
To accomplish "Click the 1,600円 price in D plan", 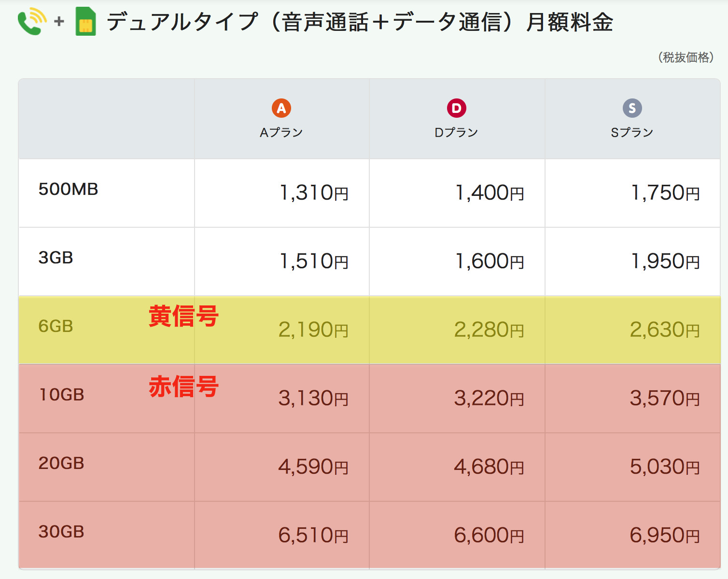I will coord(490,262).
